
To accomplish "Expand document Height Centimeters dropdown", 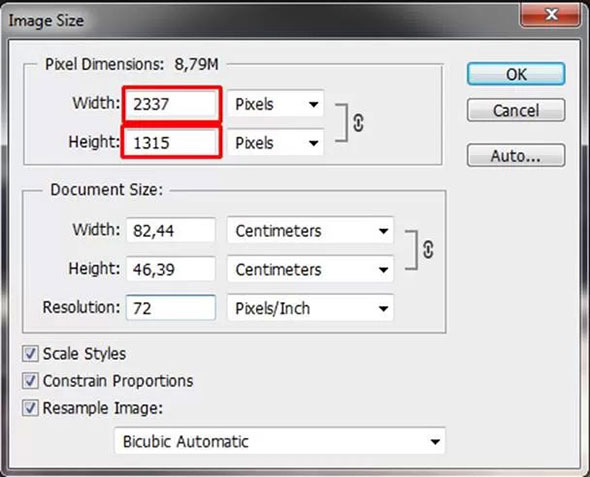I will click(x=310, y=270).
